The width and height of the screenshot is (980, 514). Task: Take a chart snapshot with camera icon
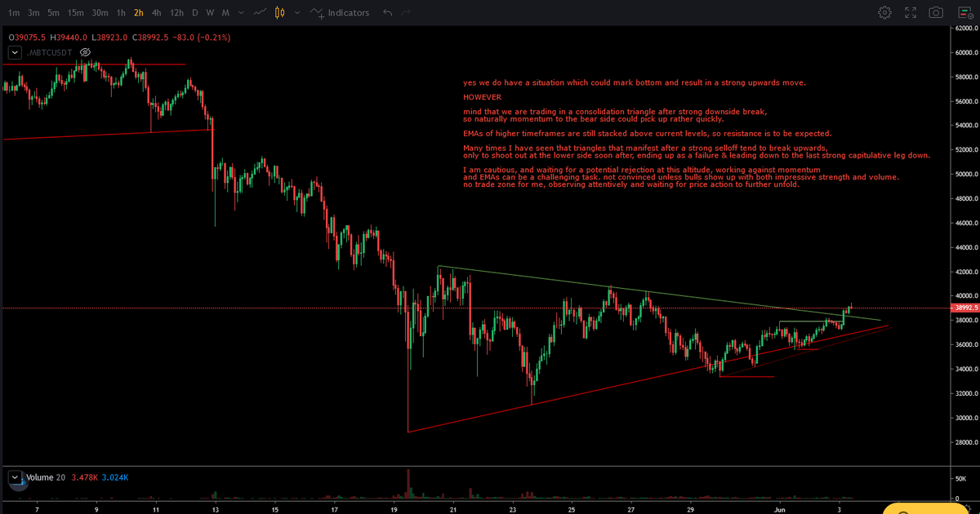(x=937, y=12)
